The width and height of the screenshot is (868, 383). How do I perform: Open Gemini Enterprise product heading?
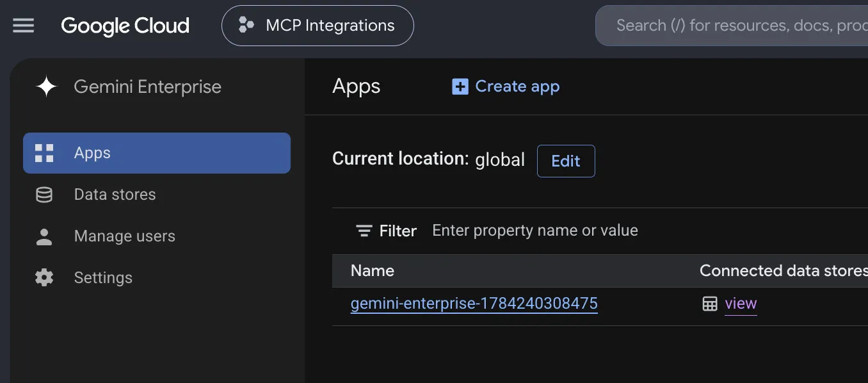point(148,86)
